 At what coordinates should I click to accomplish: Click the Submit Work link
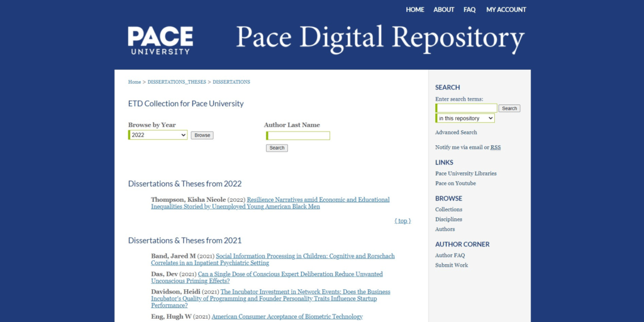(x=452, y=265)
